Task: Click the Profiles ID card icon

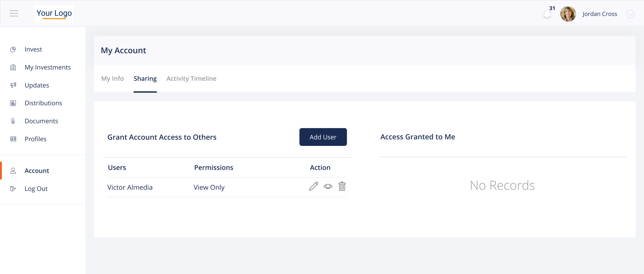Action: (x=13, y=139)
